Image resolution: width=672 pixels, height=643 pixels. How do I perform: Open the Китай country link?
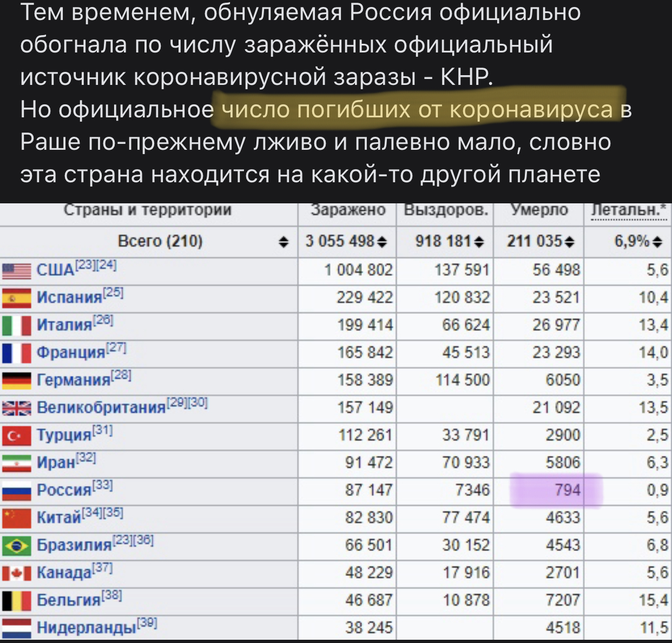point(58,518)
